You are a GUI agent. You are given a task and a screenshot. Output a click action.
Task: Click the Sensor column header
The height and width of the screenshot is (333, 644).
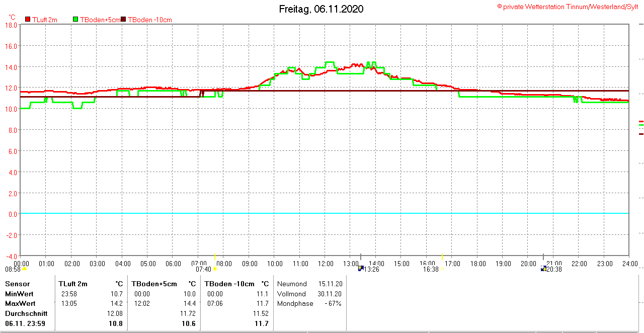18,284
